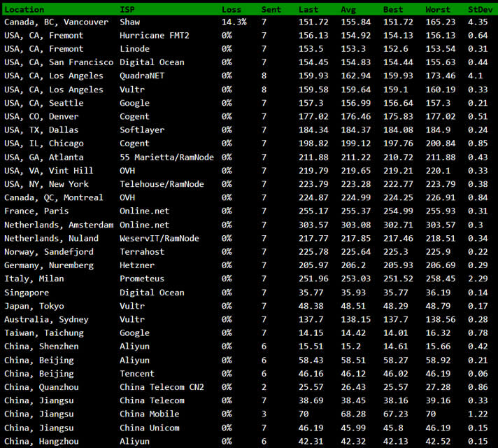This screenshot has height=448, width=498.
Task: Click the Terrahost ISP entry
Action: pyautogui.click(x=142, y=252)
